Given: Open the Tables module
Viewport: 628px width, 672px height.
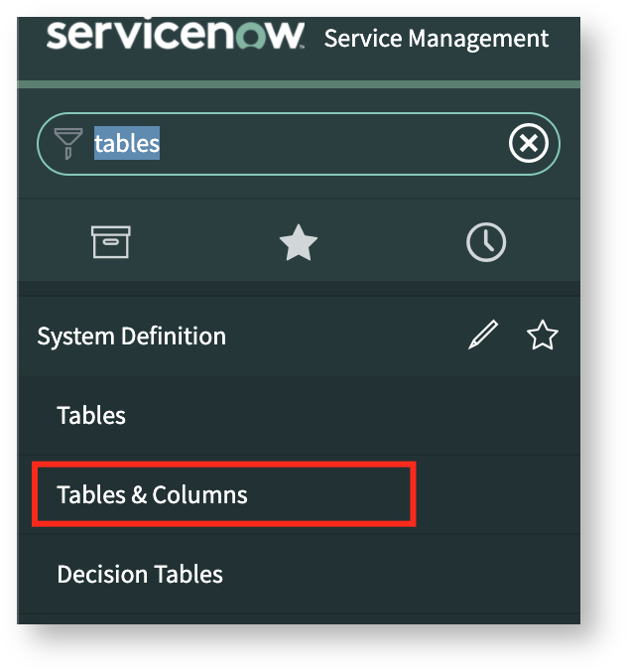Looking at the screenshot, I should click(91, 415).
